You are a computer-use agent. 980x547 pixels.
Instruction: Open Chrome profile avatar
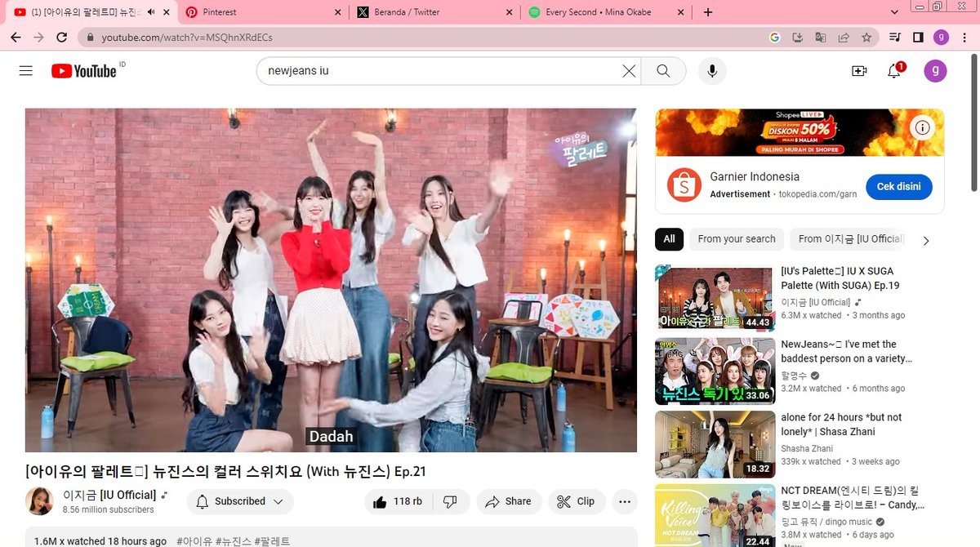(942, 37)
